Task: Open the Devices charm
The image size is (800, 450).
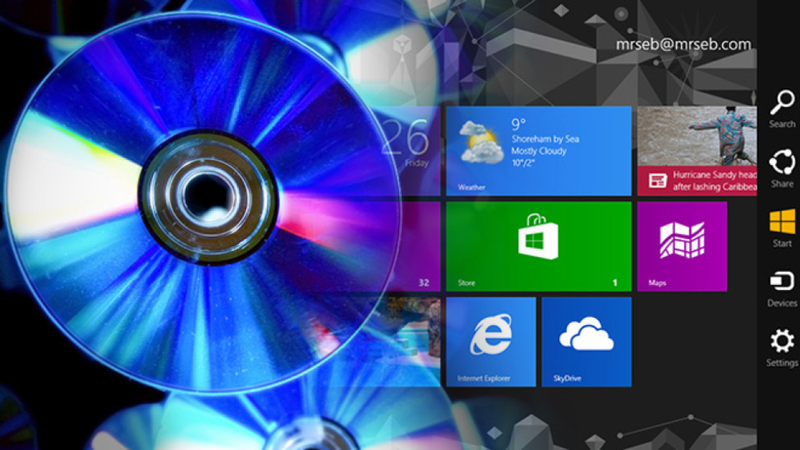Action: pos(782,288)
